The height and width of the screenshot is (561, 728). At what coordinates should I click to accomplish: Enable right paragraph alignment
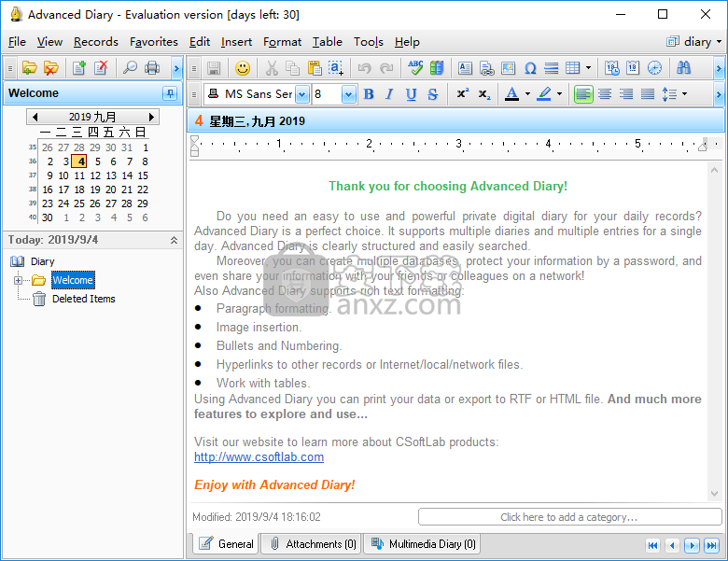[626, 94]
